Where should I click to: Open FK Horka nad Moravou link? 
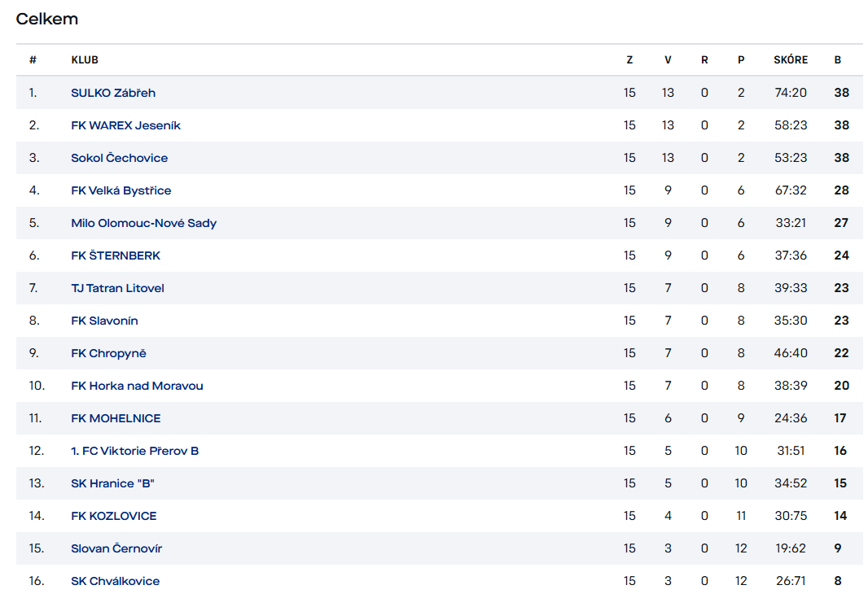[137, 386]
